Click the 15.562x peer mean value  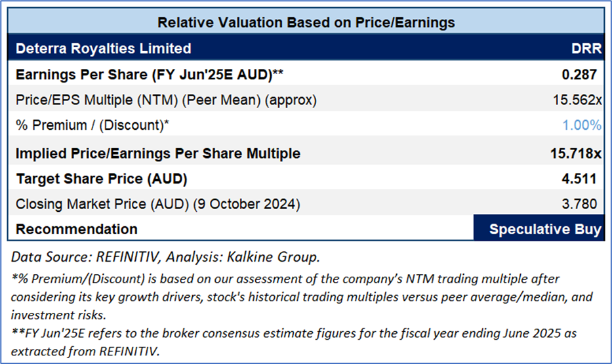[577, 100]
